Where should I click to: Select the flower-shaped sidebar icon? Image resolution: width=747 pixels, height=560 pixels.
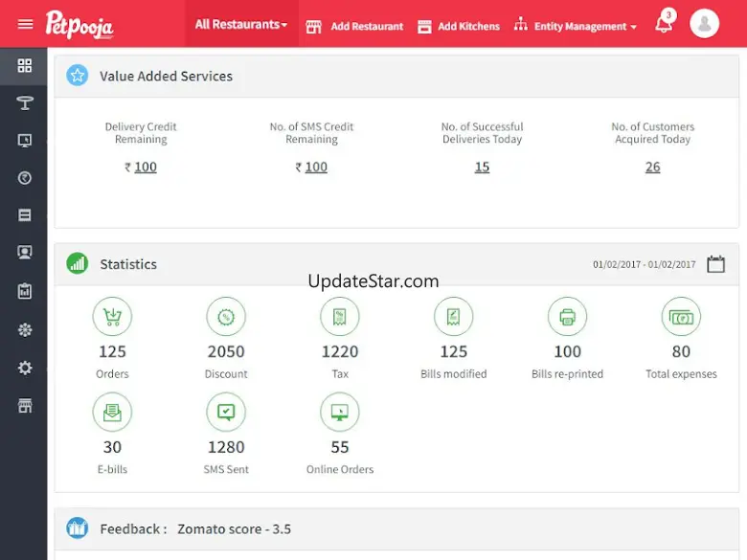click(24, 329)
